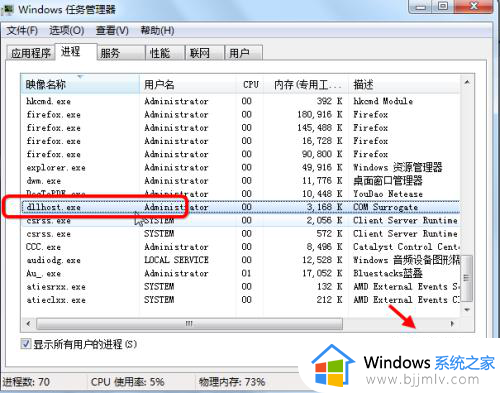This screenshot has height=393, width=500.
Task: Toggle 显示所有用户的进程 checkbox
Action: (x=26, y=344)
